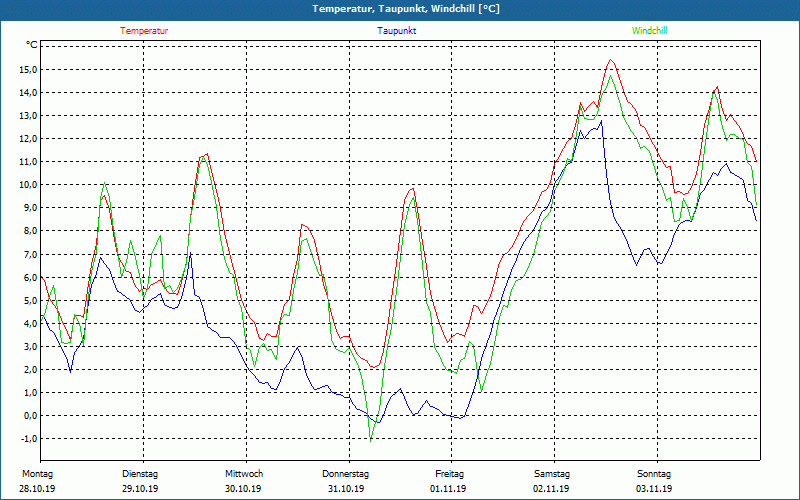800x500 pixels.
Task: Click the 10,0 value on temperature axis
Action: click(x=28, y=185)
